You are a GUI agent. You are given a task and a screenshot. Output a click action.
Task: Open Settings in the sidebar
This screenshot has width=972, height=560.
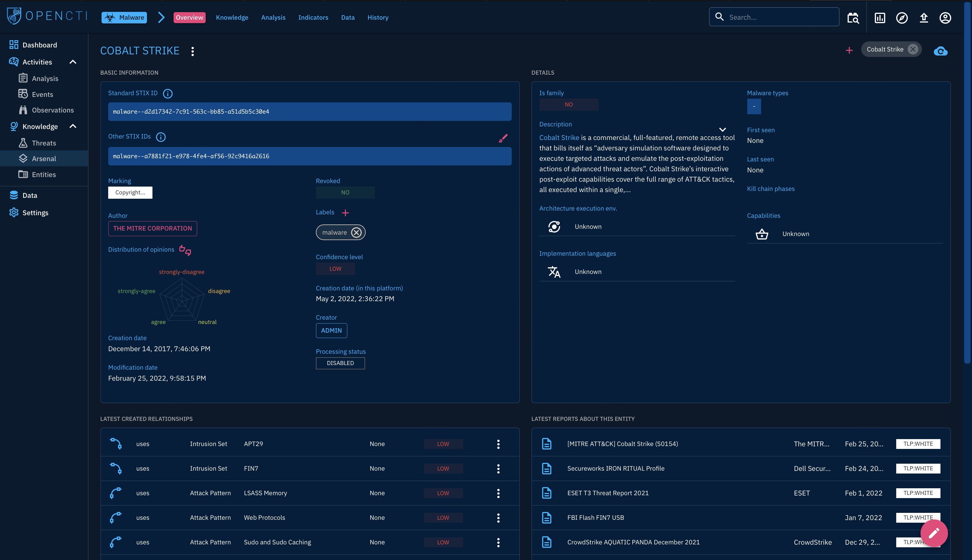44,213
